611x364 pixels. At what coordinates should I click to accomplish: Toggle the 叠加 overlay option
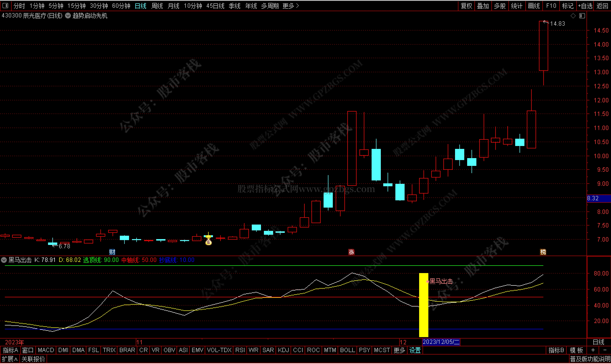[x=483, y=6]
